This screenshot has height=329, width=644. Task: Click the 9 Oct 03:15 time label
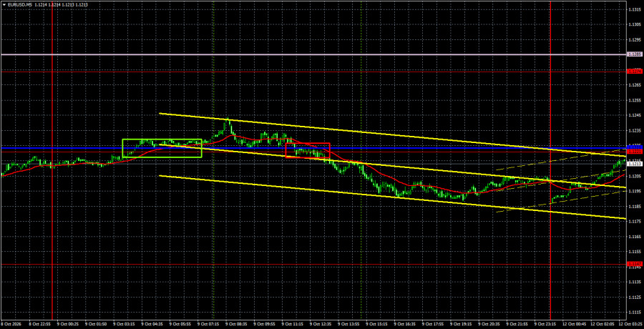[x=123, y=324]
